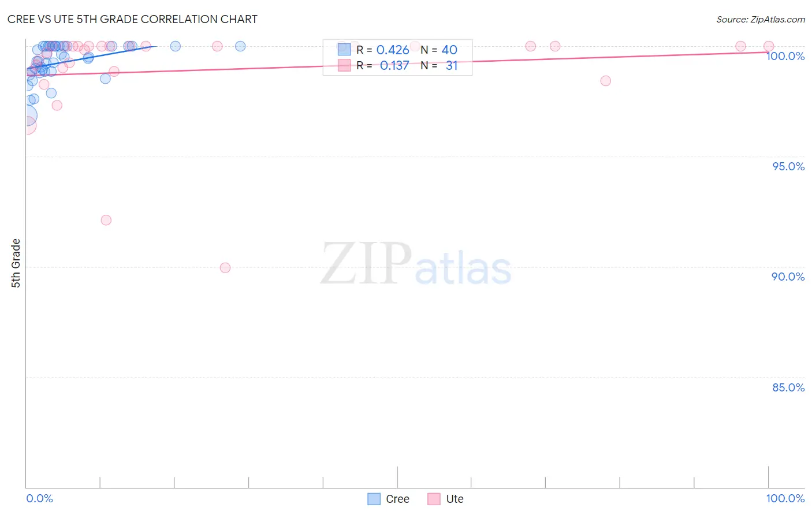Click the 100.0% x-axis label at bottom right
This screenshot has height=515, width=812.
pyautogui.click(x=785, y=498)
